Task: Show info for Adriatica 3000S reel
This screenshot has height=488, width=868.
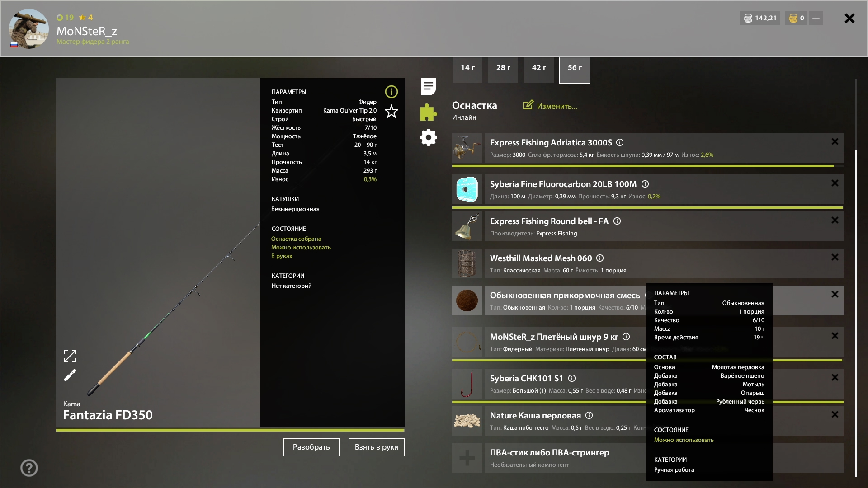Action: point(620,142)
